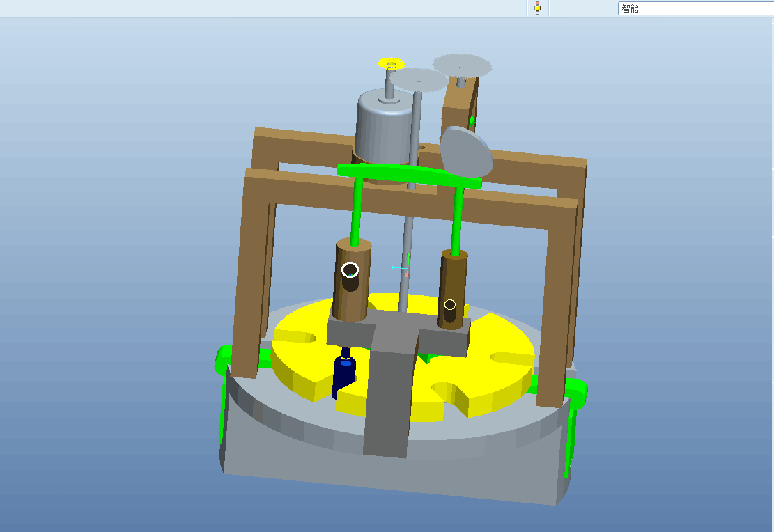Select the large gray gear at top right
774x532 pixels.
coord(462,65)
